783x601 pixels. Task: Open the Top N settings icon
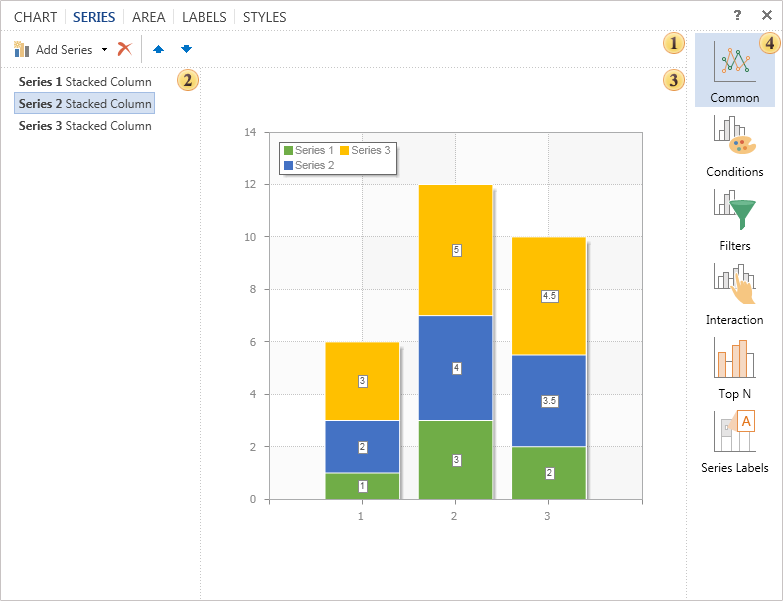(734, 358)
